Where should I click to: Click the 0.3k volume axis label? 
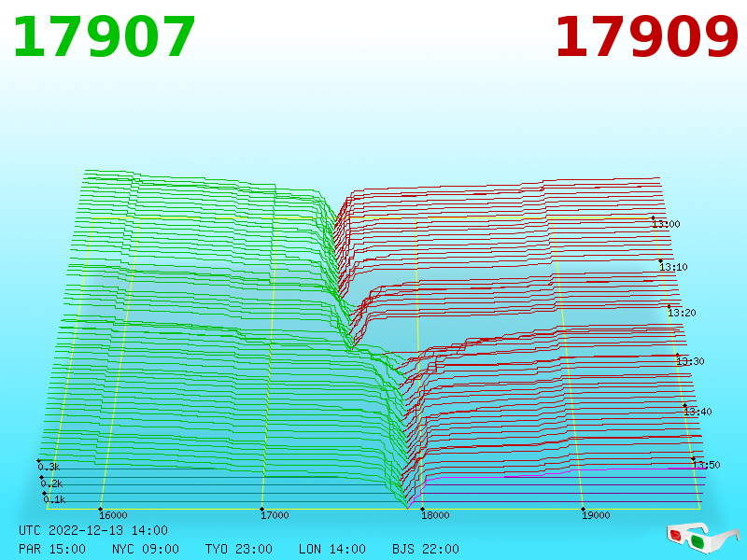[x=49, y=467]
